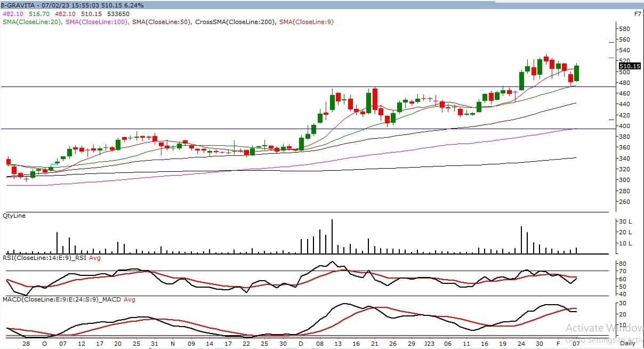Click the RSI(CloseLine:14:E:9)_RSI indicator label

(45, 258)
